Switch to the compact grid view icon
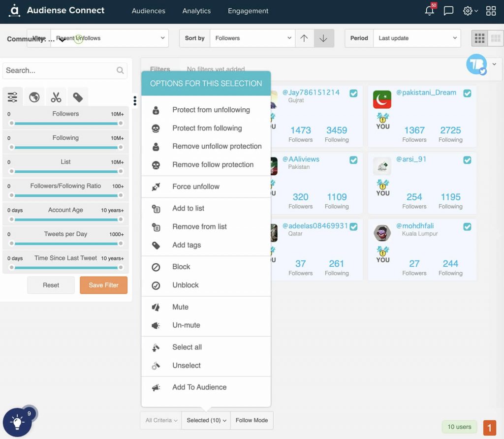The image size is (504, 439). click(x=495, y=38)
